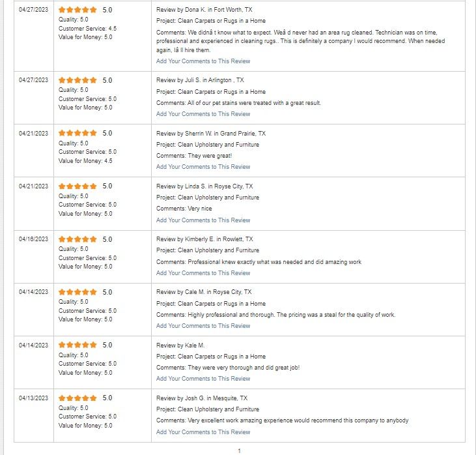Add comments to Sherrin W.'s review
The width and height of the screenshot is (476, 455).
203,167
